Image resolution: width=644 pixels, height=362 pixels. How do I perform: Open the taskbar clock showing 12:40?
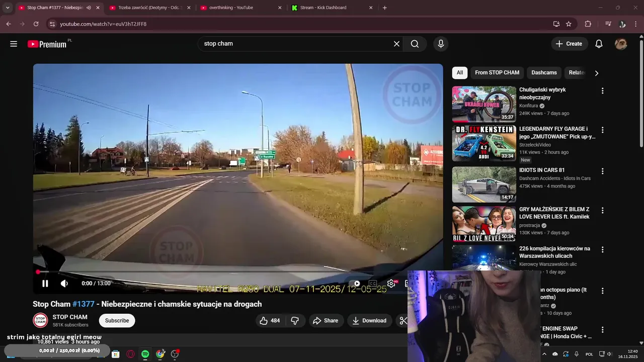[x=628, y=354]
